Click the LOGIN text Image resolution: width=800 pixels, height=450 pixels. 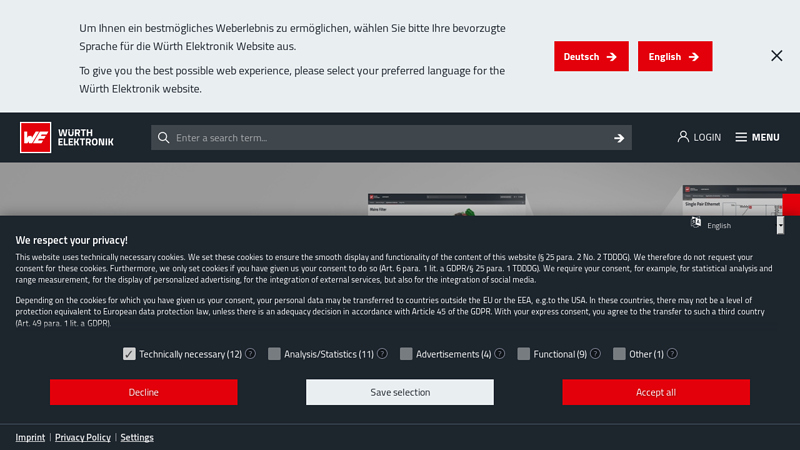point(707,137)
